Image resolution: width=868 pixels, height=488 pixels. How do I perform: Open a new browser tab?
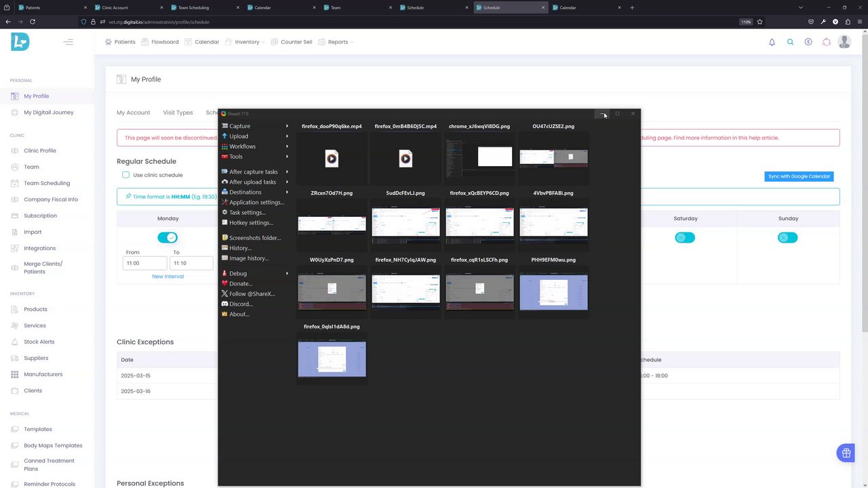click(x=632, y=7)
